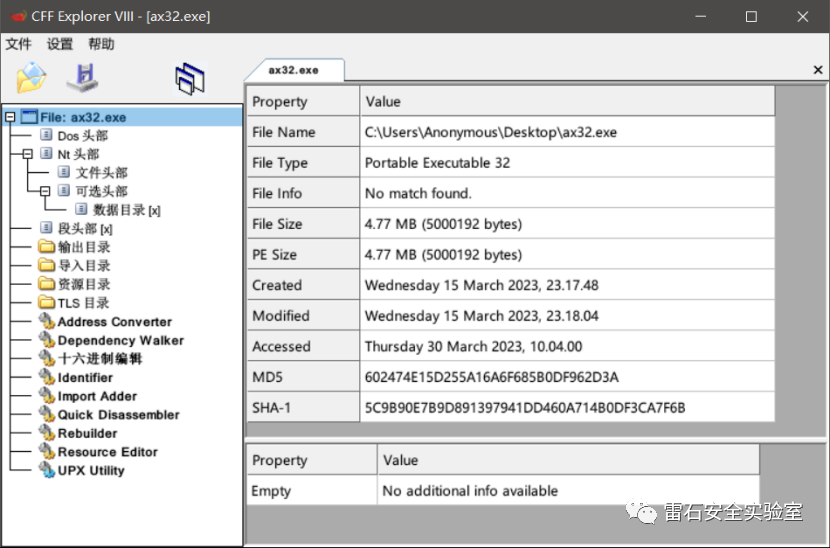
Task: Select the Nt 头部 page icon
Action: (x=47, y=154)
